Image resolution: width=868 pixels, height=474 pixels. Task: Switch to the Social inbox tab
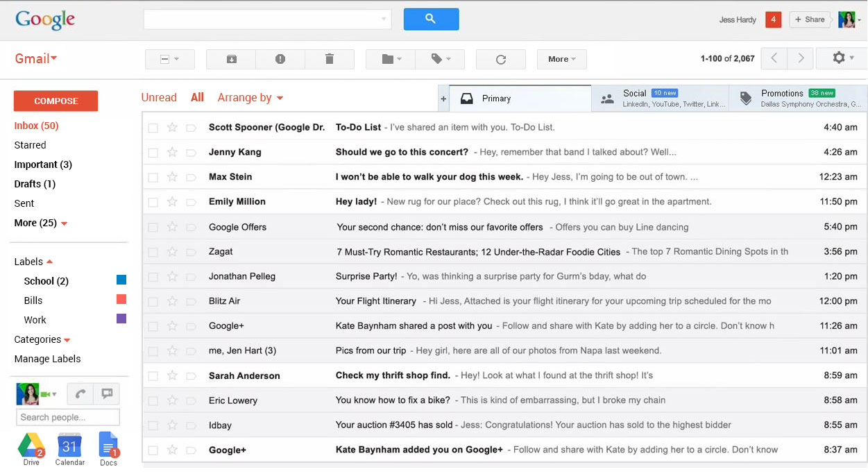[660, 99]
